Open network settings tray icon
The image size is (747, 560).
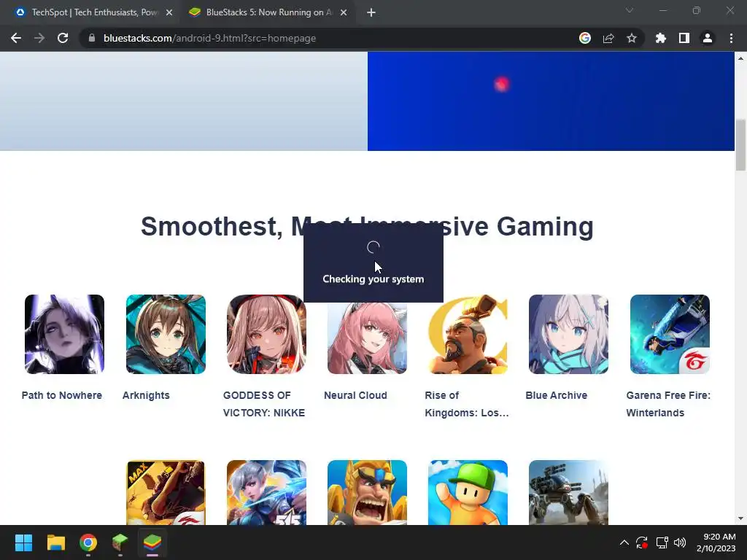(662, 542)
